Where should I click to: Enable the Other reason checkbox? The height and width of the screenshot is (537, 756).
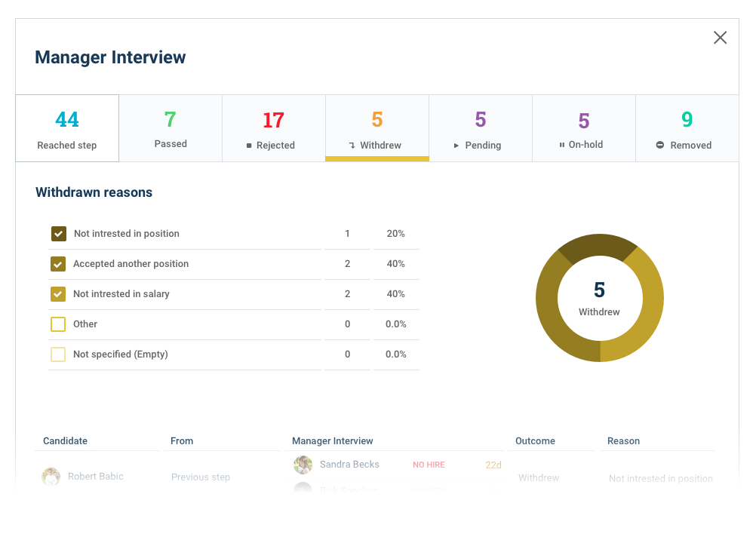[58, 324]
